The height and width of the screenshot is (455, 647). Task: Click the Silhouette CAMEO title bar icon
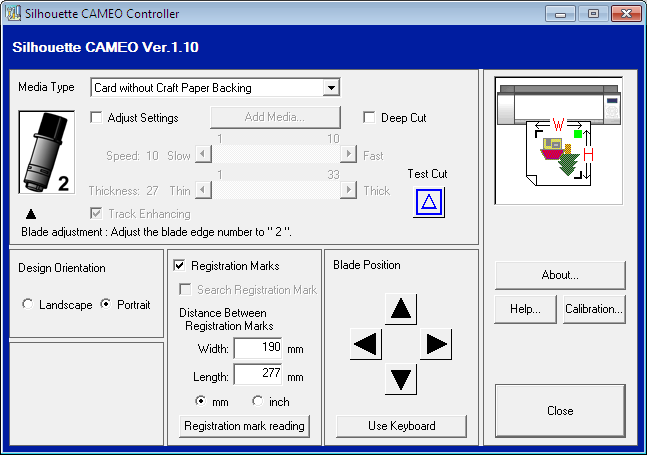point(13,13)
